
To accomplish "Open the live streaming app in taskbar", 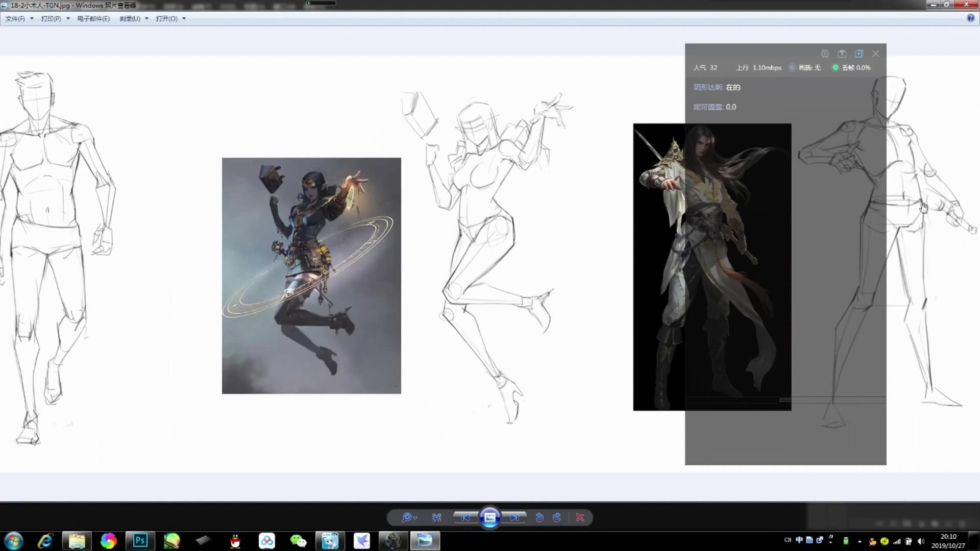I will (330, 541).
